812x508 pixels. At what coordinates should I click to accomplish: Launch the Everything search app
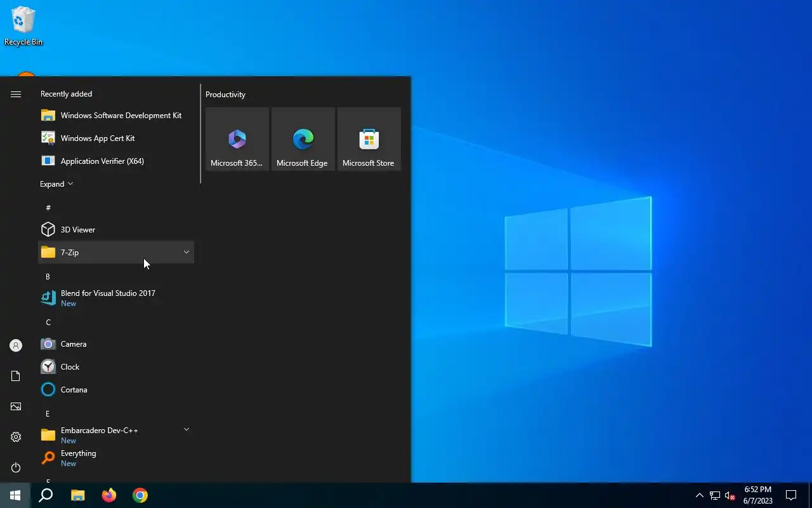click(116, 458)
